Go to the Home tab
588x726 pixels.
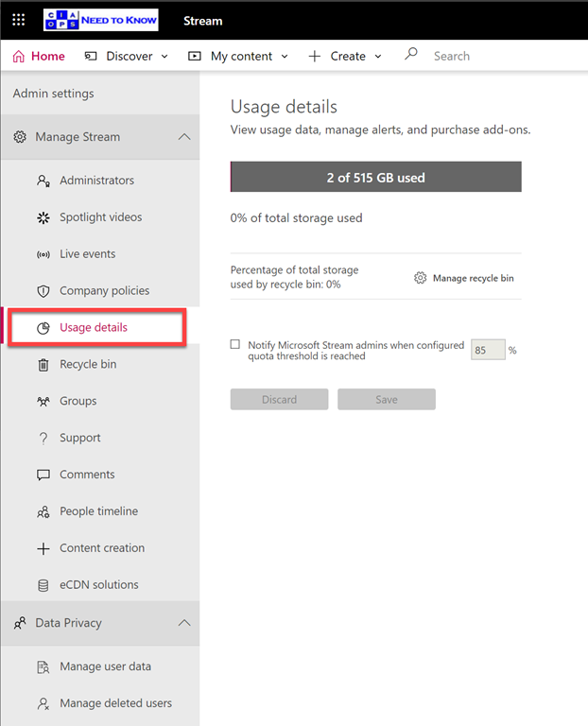39,57
